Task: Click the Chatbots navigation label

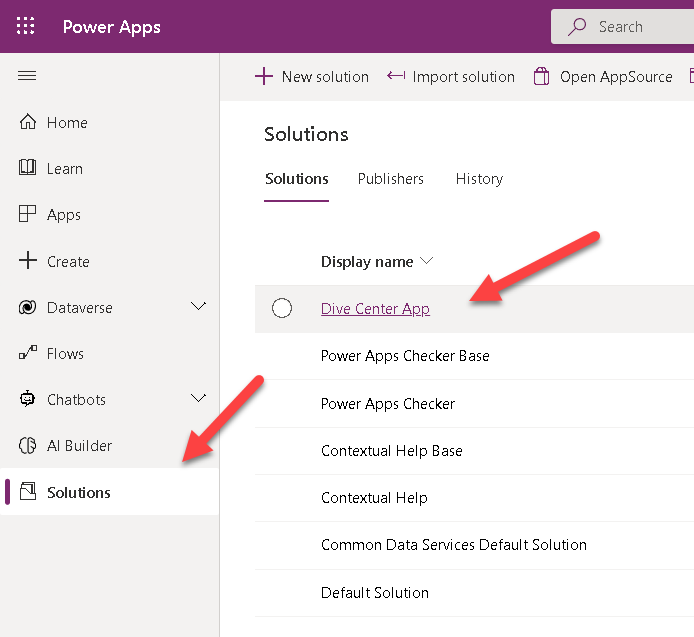Action: tap(77, 400)
